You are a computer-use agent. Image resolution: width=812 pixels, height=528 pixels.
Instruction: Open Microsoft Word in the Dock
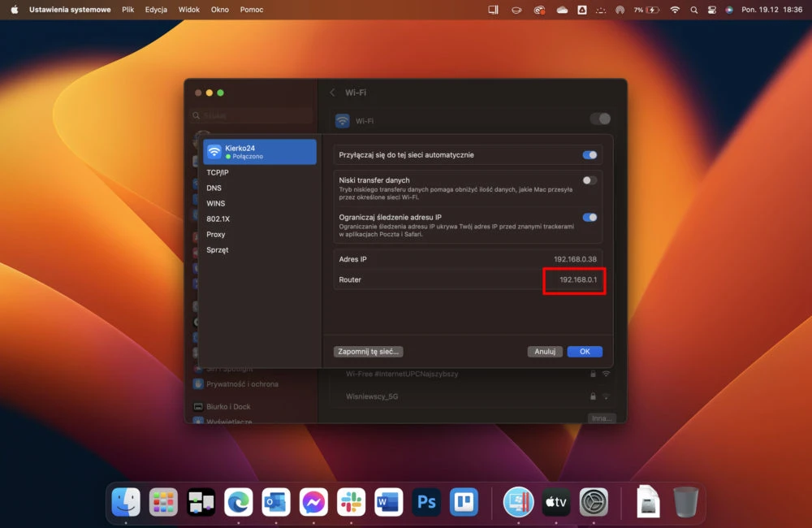(x=388, y=501)
